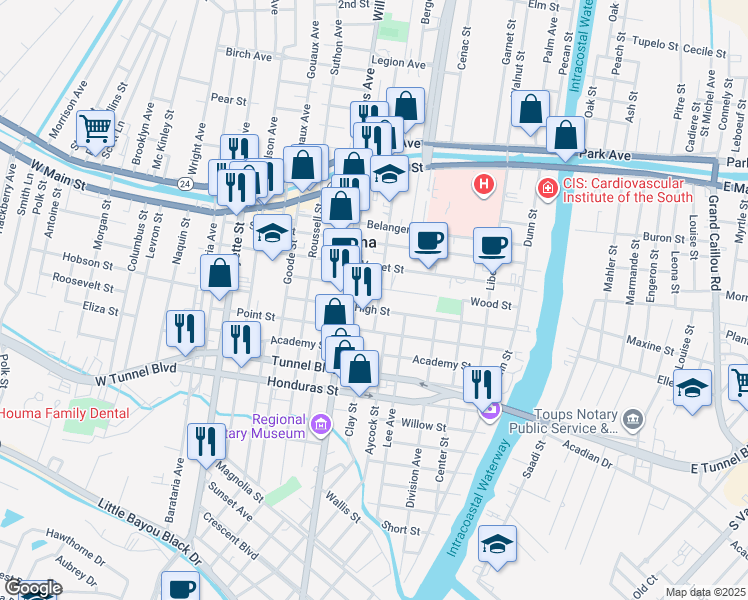Click the shopping bag marker above Honduras St
This screenshot has width=748, height=600.
[x=360, y=371]
